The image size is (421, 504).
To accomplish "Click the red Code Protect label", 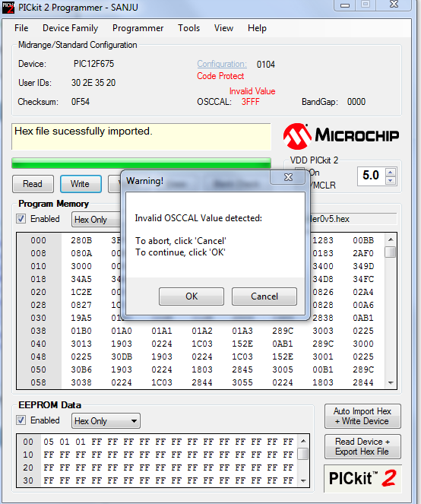I will tap(220, 76).
